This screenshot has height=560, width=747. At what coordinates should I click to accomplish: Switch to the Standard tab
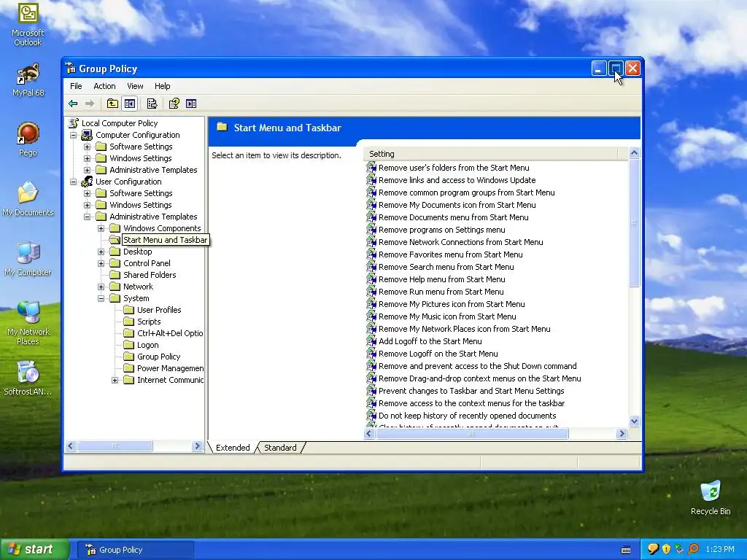click(x=280, y=448)
